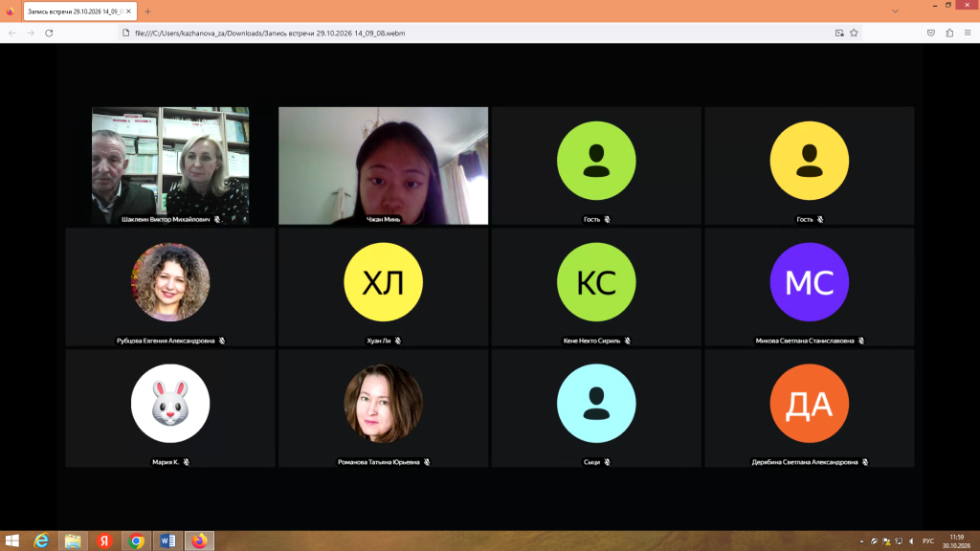Screen dimensions: 980x551
Task: Switch to Microsoft Word on the taskbar
Action: [x=167, y=540]
